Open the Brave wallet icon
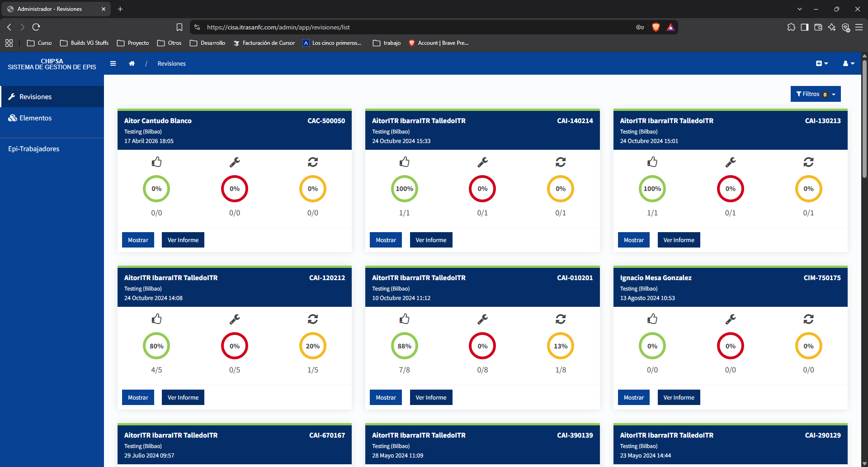 coord(818,27)
